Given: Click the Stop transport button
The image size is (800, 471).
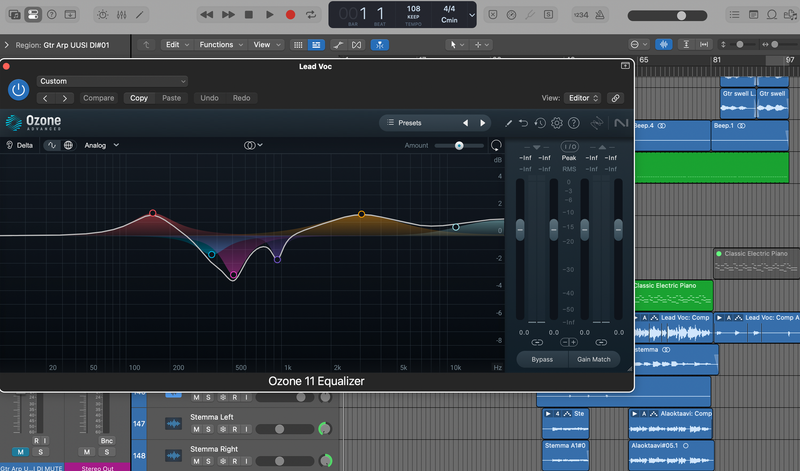Looking at the screenshot, I should pyautogui.click(x=248, y=15).
